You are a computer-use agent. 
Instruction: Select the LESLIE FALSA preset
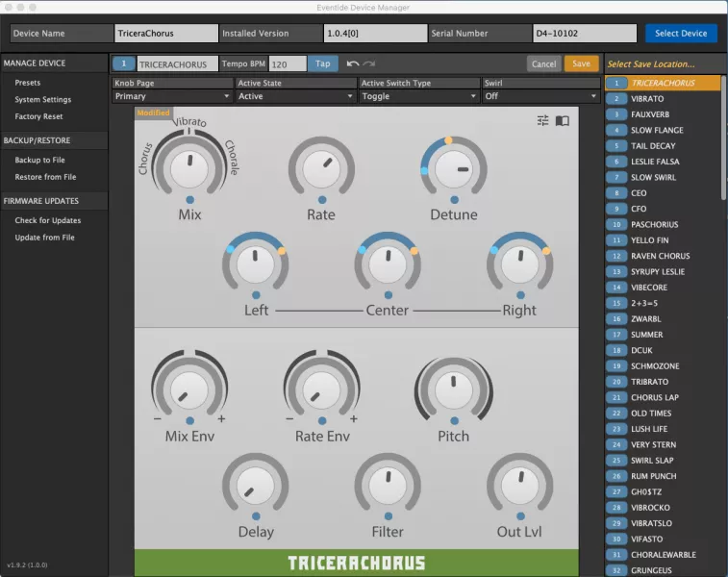coord(663,162)
